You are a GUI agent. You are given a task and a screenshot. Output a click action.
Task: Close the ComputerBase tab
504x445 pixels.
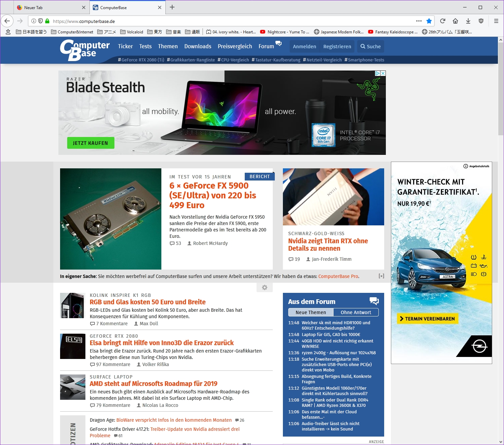160,7
